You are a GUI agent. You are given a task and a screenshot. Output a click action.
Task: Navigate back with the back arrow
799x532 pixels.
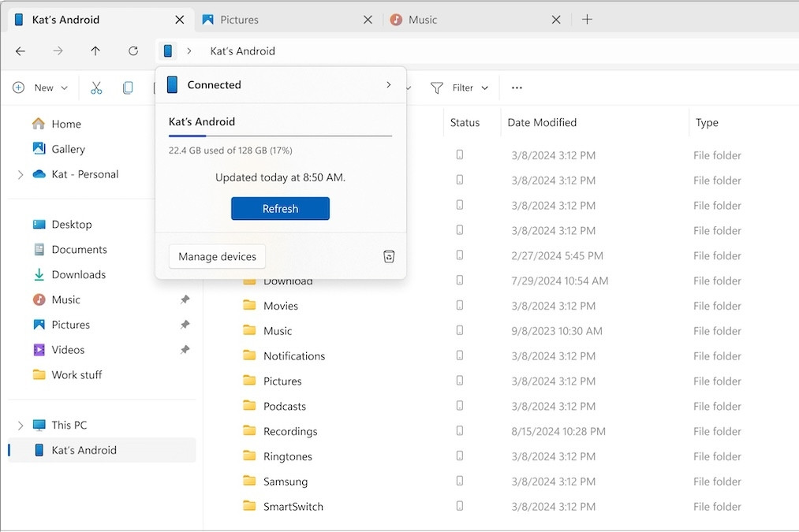coord(21,51)
